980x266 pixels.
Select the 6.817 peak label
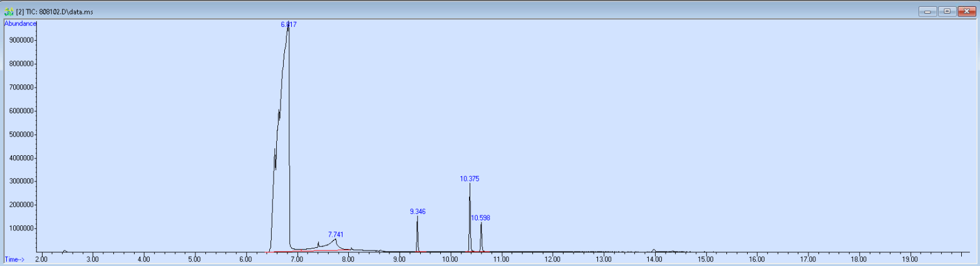point(289,24)
